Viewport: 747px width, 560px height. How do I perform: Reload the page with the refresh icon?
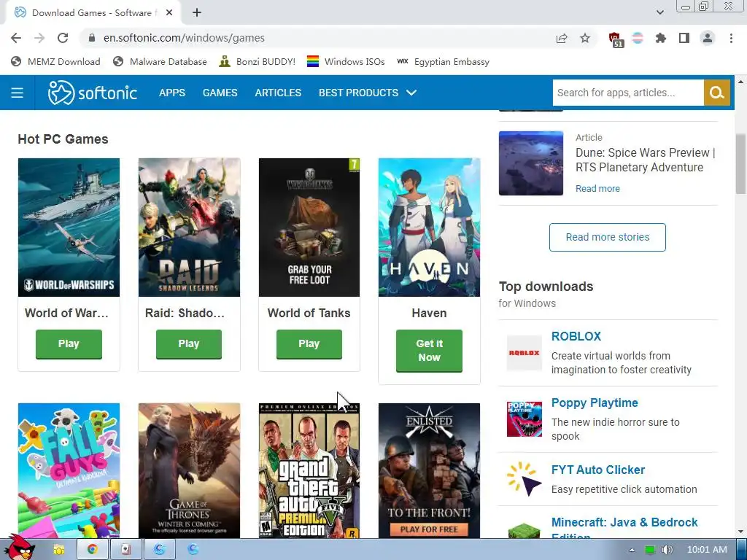click(63, 38)
